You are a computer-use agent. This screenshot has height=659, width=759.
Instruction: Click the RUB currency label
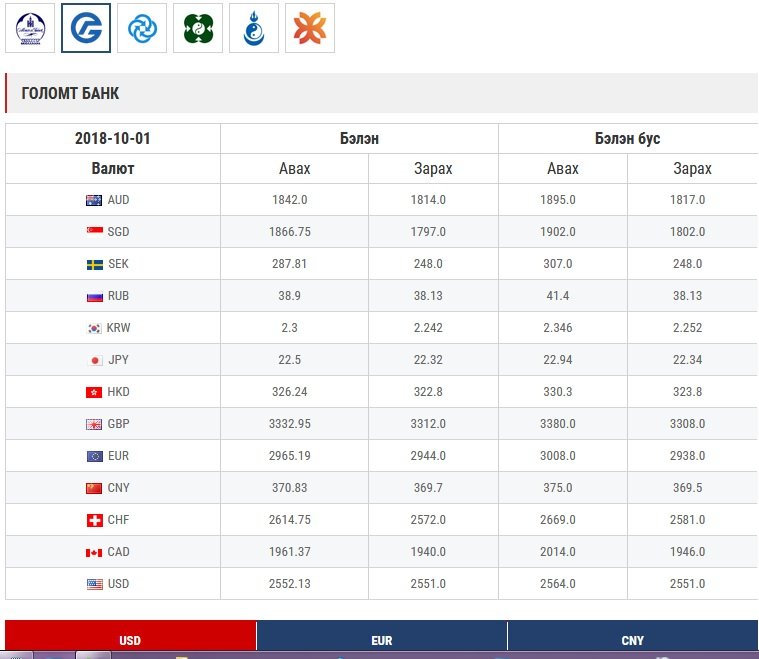click(118, 296)
